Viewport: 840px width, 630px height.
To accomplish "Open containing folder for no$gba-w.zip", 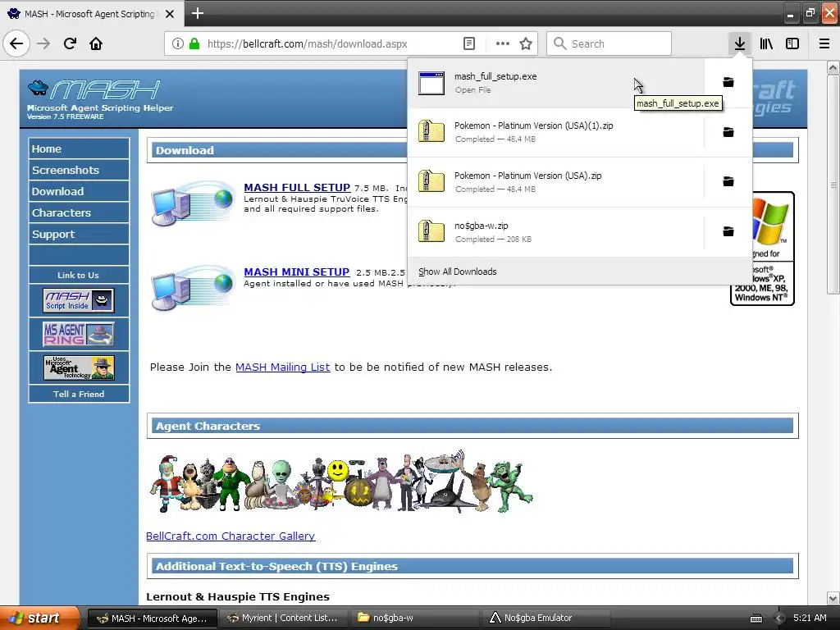I will coord(728,231).
